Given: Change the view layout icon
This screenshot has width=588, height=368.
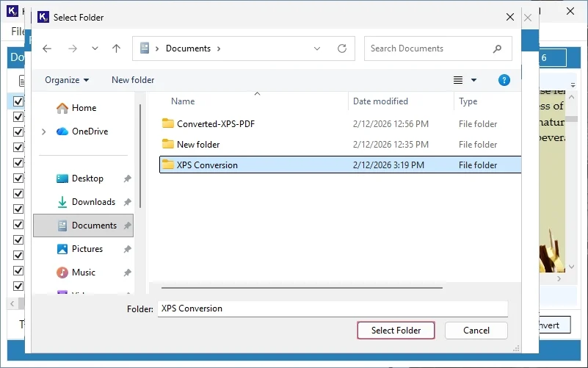Looking at the screenshot, I should point(458,80).
